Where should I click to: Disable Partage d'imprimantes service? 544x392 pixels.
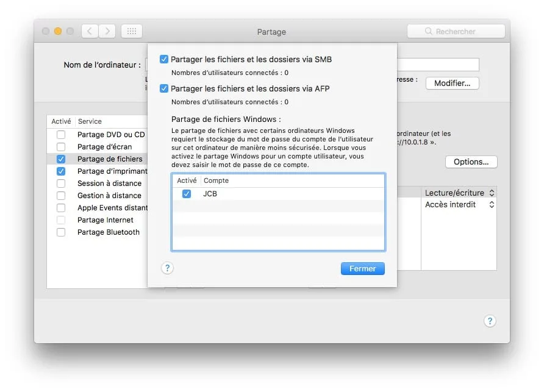61,171
